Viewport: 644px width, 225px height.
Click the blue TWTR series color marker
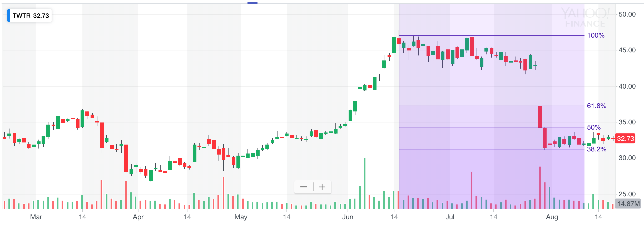coord(9,16)
